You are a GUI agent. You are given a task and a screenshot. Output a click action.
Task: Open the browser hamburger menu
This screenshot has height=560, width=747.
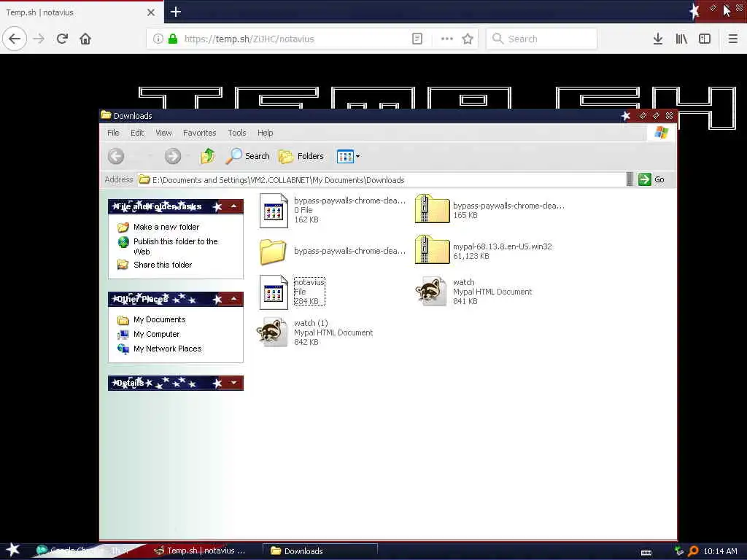pos(732,39)
